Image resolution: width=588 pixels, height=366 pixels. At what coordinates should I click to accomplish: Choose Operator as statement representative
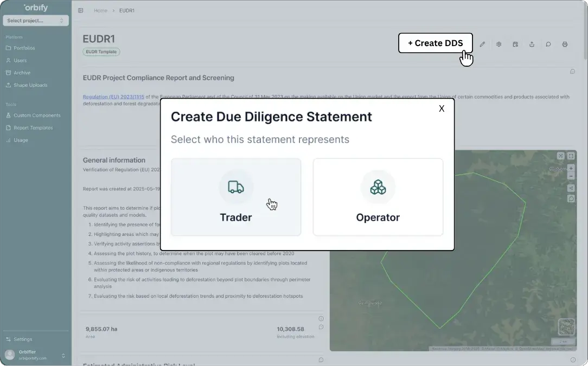[x=378, y=197]
